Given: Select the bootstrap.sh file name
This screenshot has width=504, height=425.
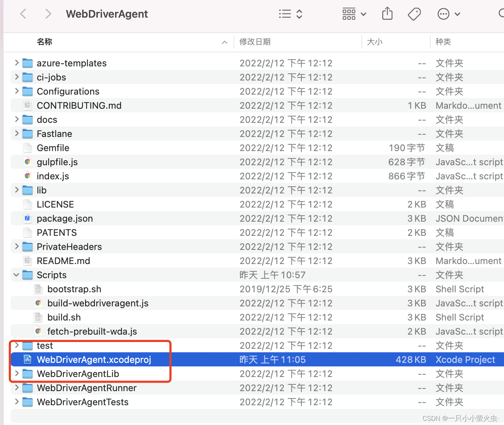Looking at the screenshot, I should click(74, 289).
